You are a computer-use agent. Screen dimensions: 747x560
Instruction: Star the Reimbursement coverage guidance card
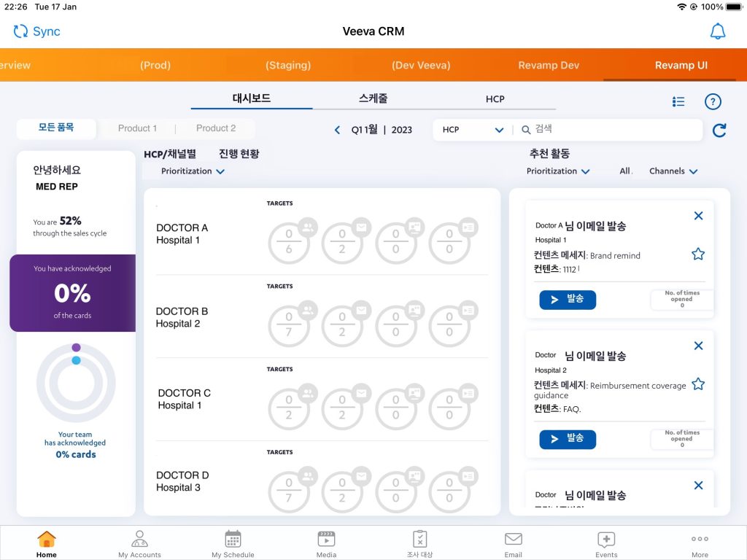tap(698, 384)
